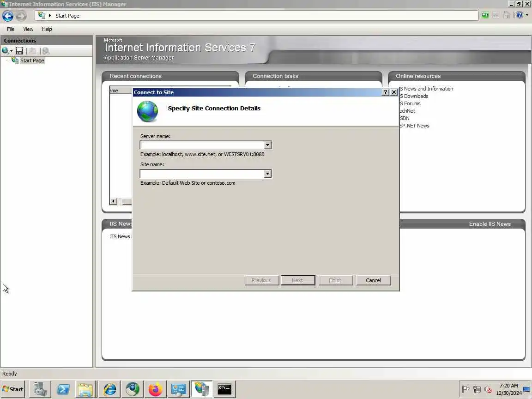Viewport: 532px width, 399px height.
Task: Click the muted volume tray icon
Action: 488,389
